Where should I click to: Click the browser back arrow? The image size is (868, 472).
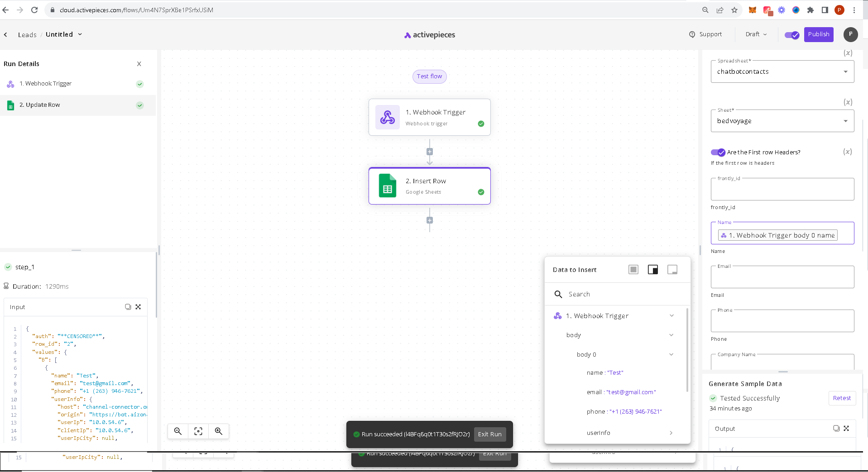tap(5, 10)
